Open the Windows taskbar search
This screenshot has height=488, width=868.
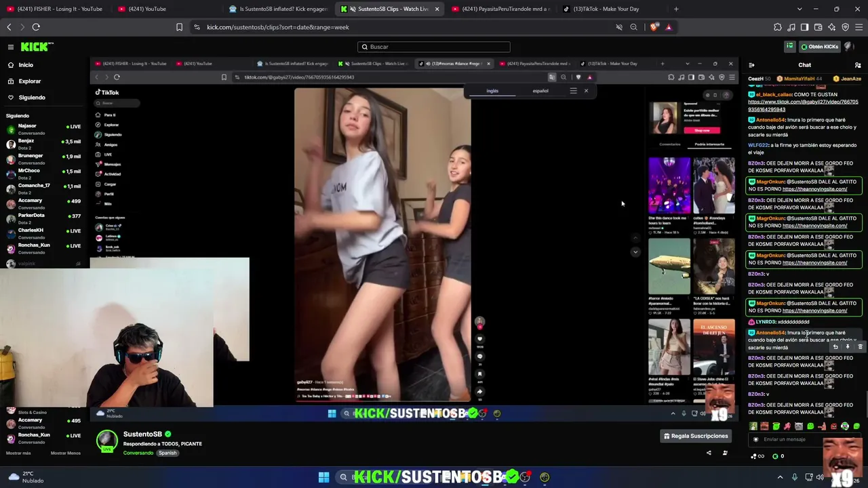click(x=343, y=477)
